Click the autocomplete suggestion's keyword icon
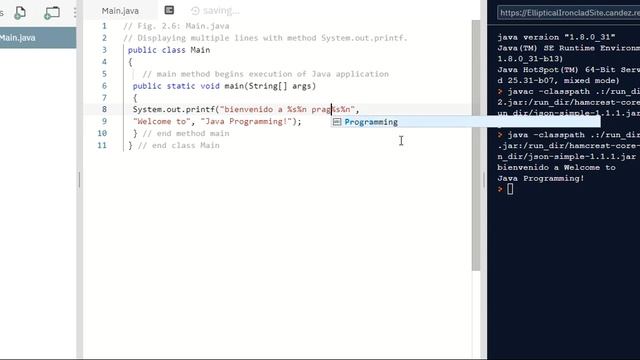Image resolution: width=640 pixels, height=360 pixels. pos(337,122)
